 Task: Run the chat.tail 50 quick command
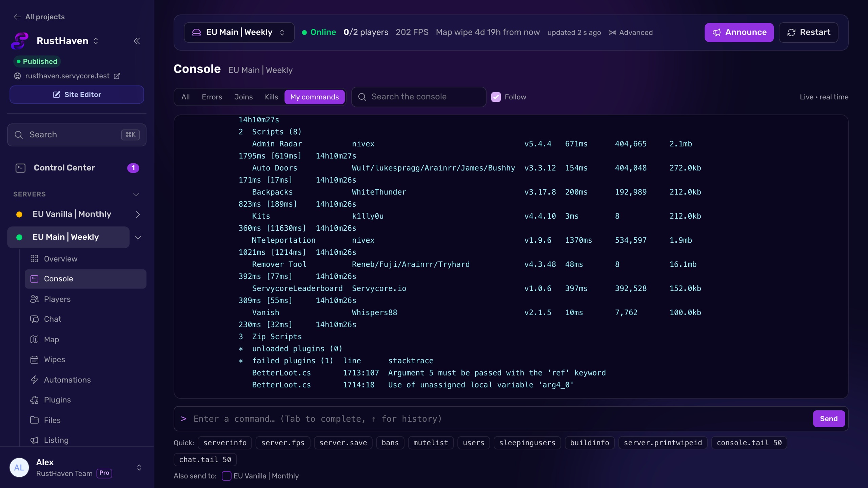tap(205, 460)
